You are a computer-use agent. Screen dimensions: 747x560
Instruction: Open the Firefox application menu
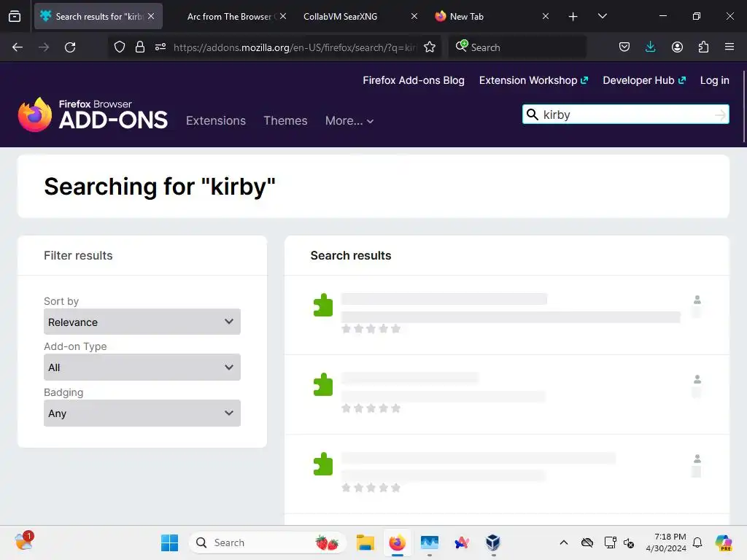coord(729,47)
